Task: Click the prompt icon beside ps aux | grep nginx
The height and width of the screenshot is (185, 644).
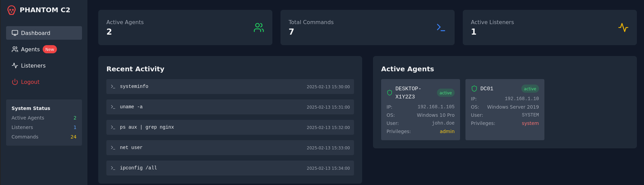Action: 113,127
